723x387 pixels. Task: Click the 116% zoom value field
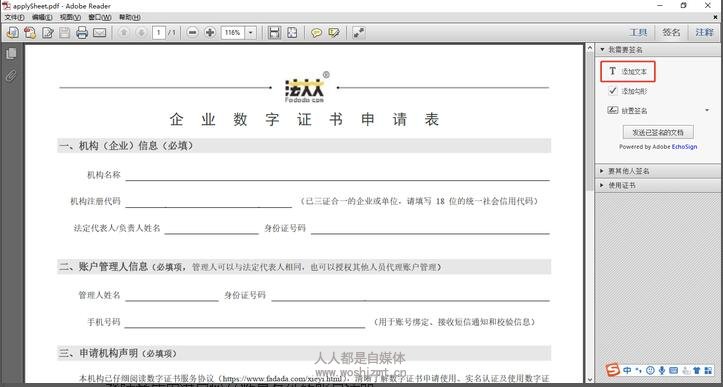[x=233, y=33]
